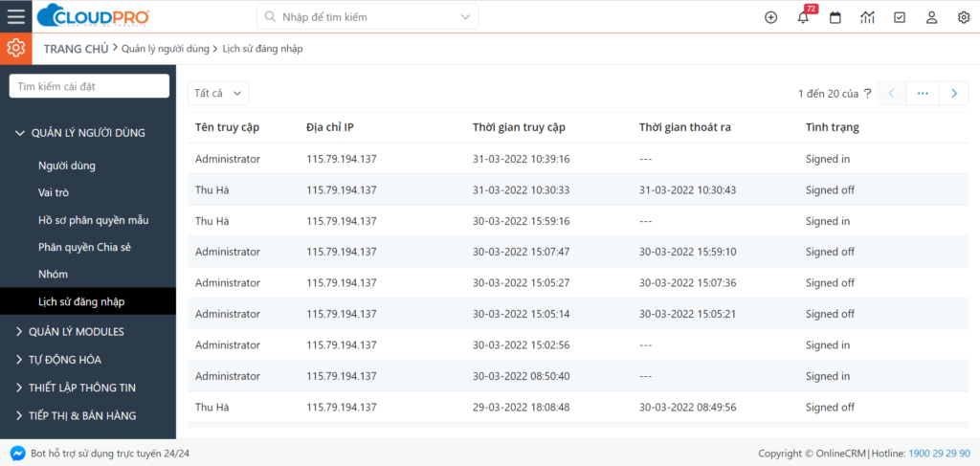Go to next page of results

[953, 93]
